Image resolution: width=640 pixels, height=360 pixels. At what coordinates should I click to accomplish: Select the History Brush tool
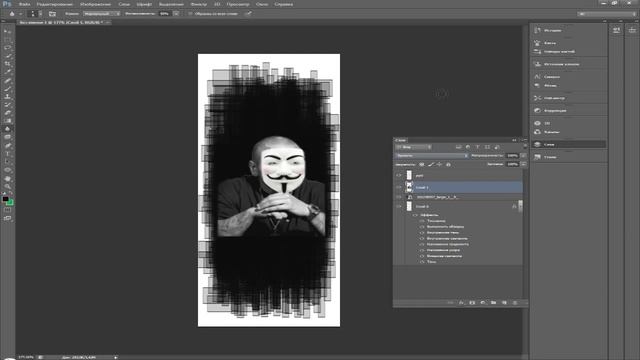[7, 105]
